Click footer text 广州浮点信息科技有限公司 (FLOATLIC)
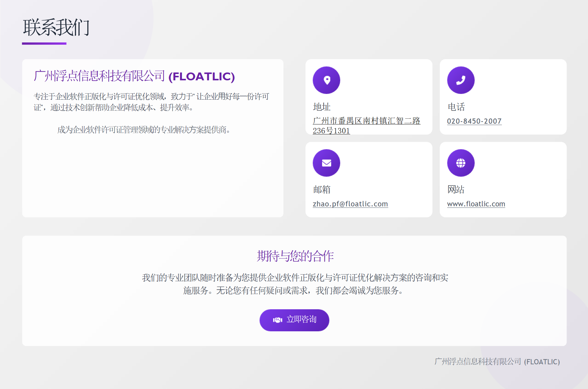The image size is (588, 389). 497,362
